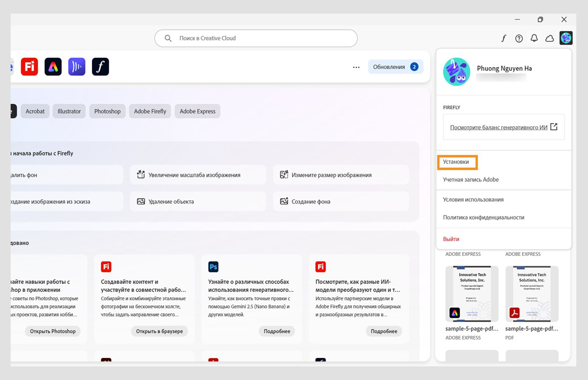
Task: Check the cloud sync status icon
Action: (549, 38)
